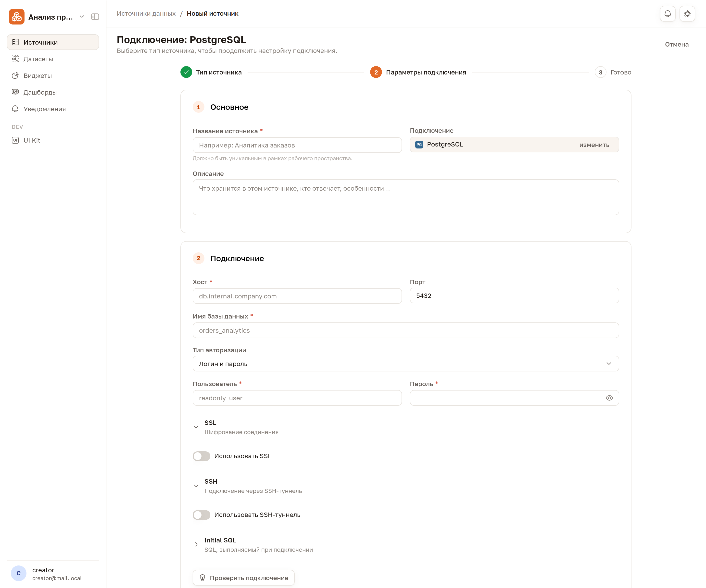Click the Отмена button
The width and height of the screenshot is (706, 588).
click(x=676, y=44)
